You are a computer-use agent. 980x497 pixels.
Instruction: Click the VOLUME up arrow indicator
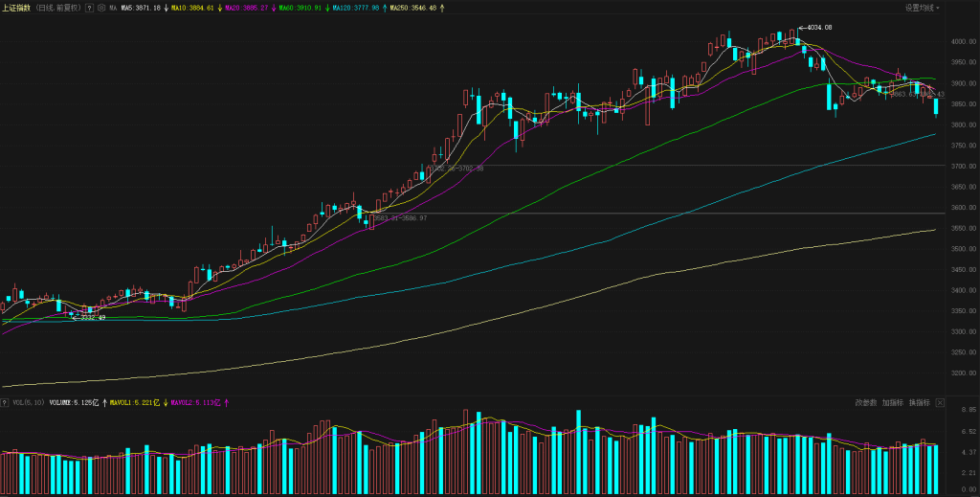(103, 403)
